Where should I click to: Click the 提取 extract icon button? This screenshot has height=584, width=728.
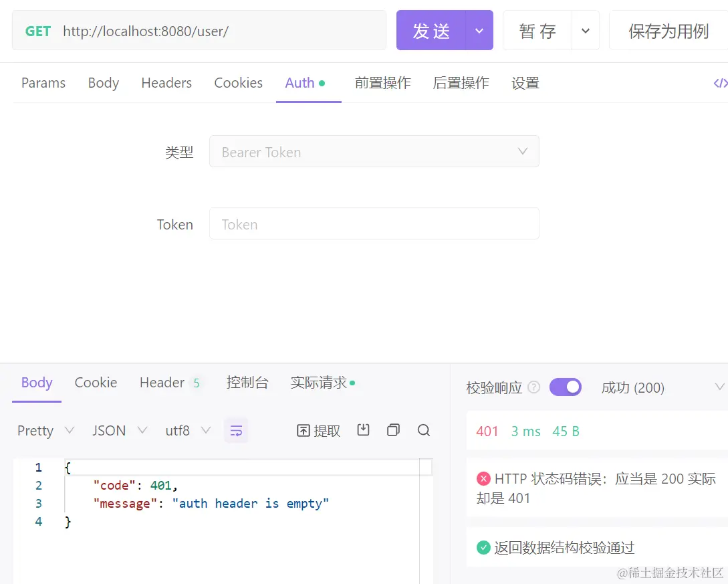coord(318,431)
